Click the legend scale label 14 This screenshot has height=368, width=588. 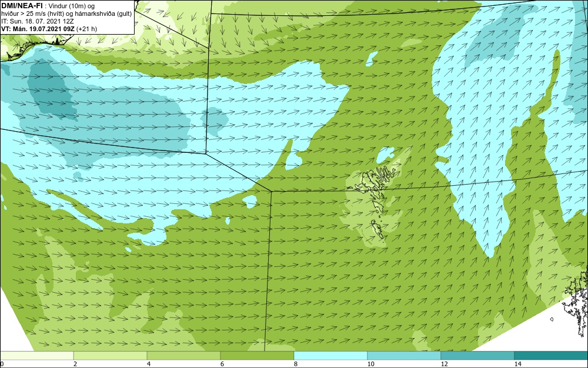tap(518, 364)
